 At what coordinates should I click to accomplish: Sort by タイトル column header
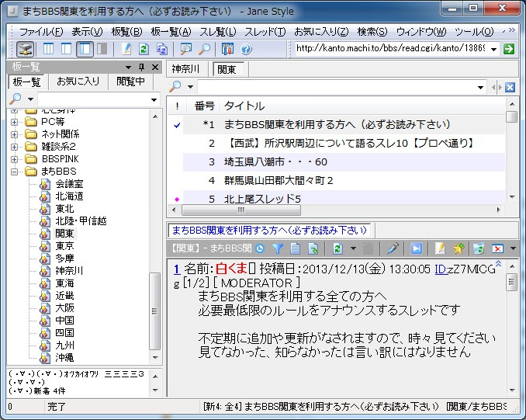(362, 106)
